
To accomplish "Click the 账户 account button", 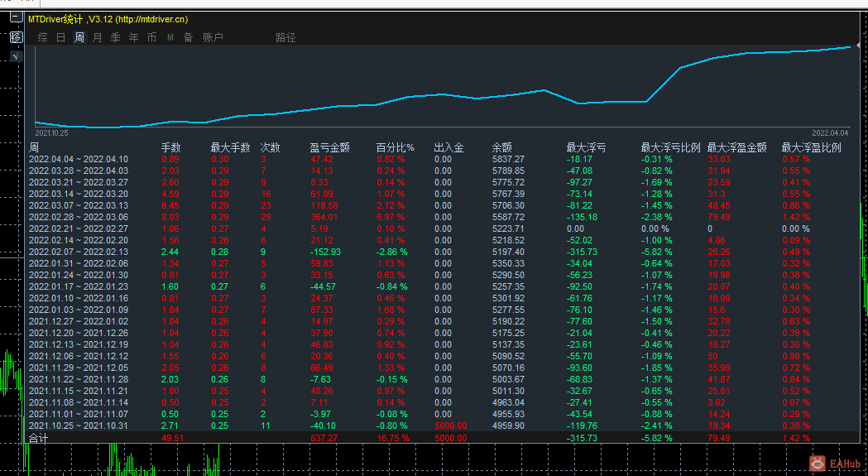I will (213, 38).
